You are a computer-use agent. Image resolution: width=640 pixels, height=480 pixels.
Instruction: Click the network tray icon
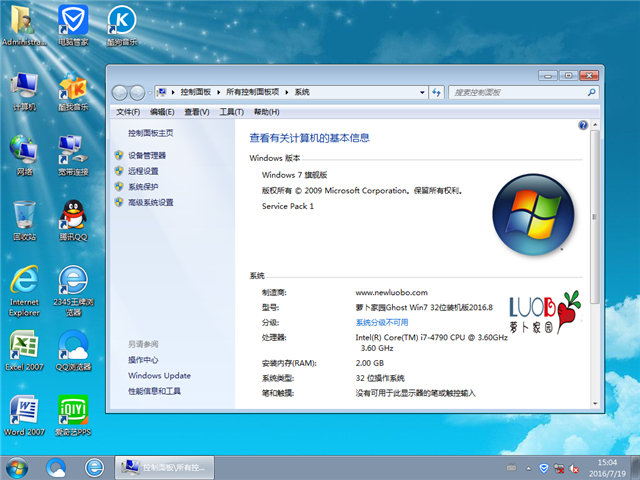pos(559,468)
